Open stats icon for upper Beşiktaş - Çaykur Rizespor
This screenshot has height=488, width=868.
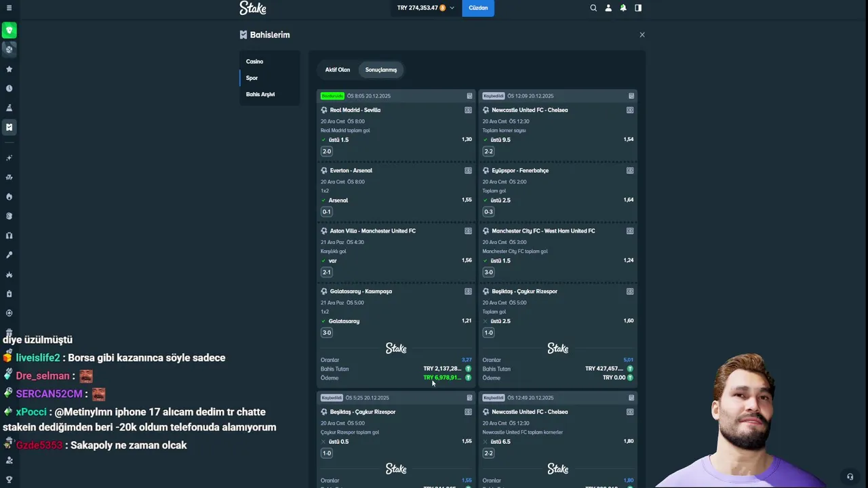point(630,291)
